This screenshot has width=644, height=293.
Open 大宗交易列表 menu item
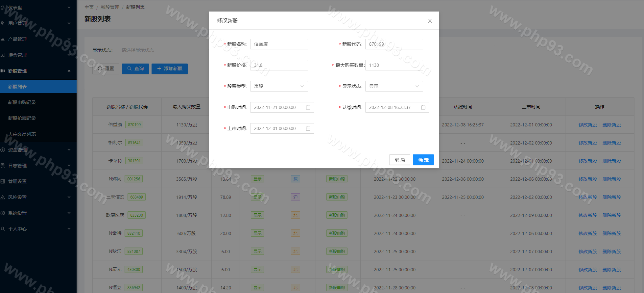pyautogui.click(x=22, y=134)
